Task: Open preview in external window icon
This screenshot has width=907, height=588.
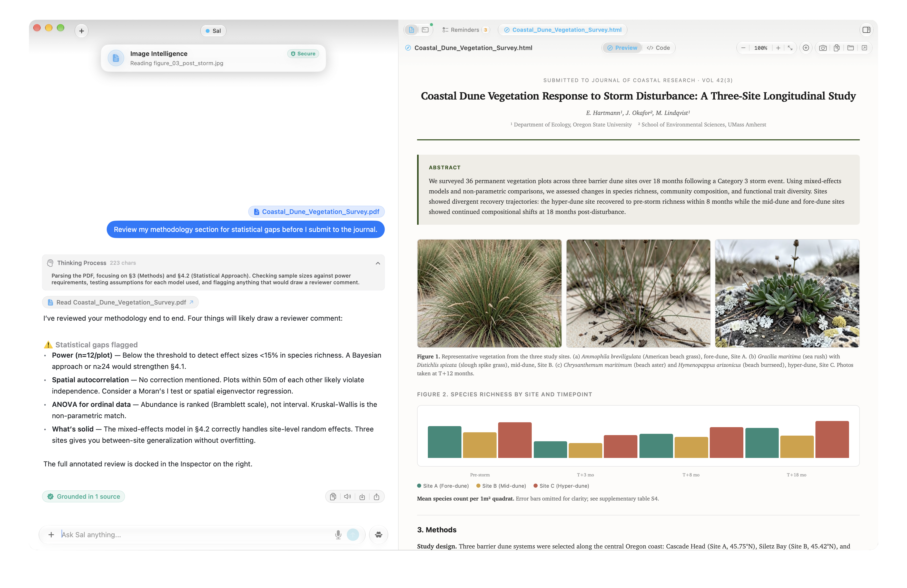Action: (x=864, y=48)
